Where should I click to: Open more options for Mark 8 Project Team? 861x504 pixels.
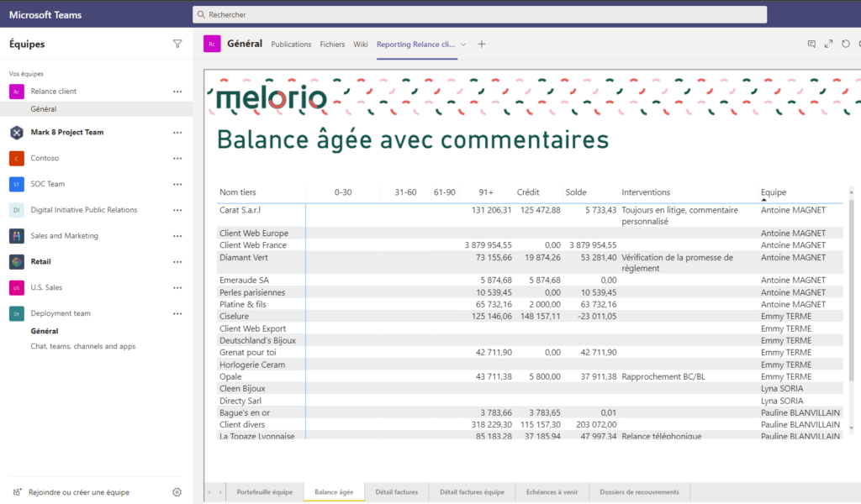coord(177,133)
